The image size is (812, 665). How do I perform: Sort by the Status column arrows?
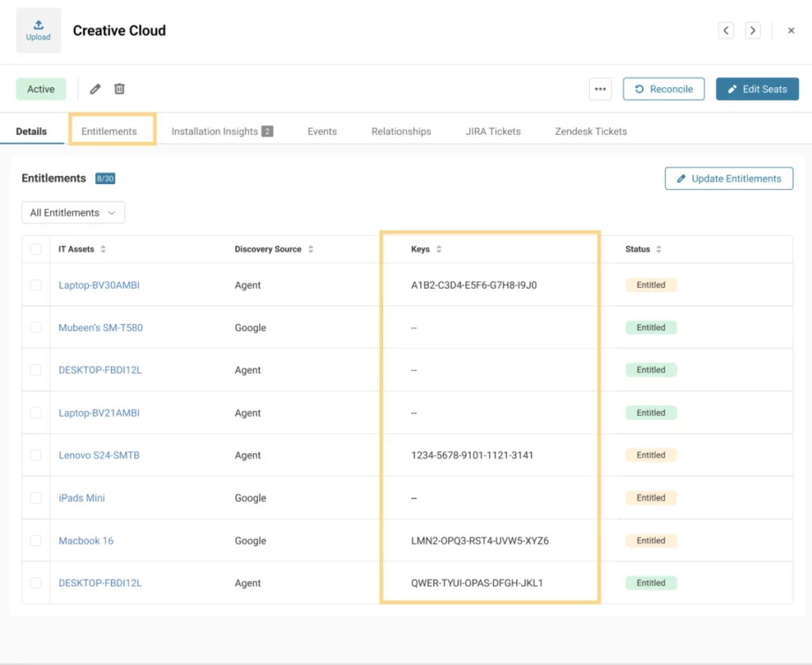coord(659,249)
